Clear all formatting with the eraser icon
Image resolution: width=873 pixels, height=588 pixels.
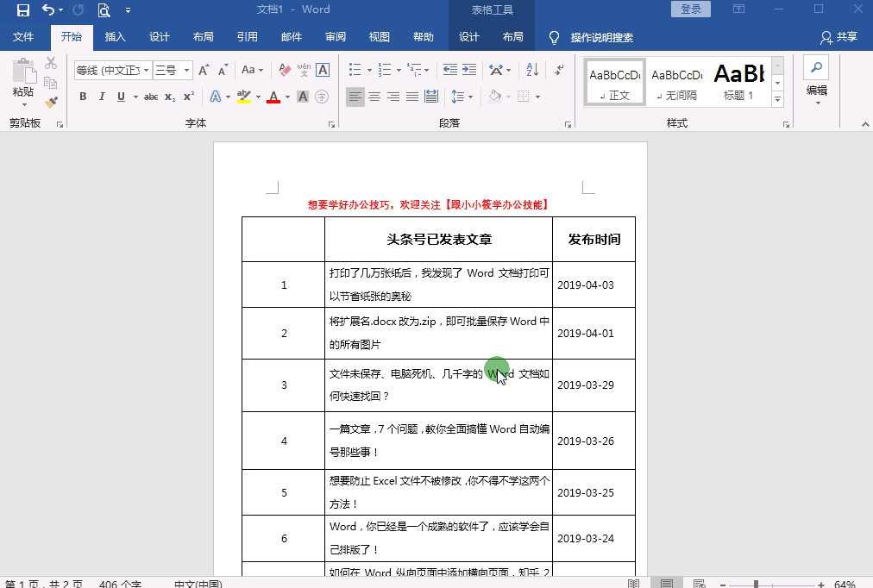point(285,70)
